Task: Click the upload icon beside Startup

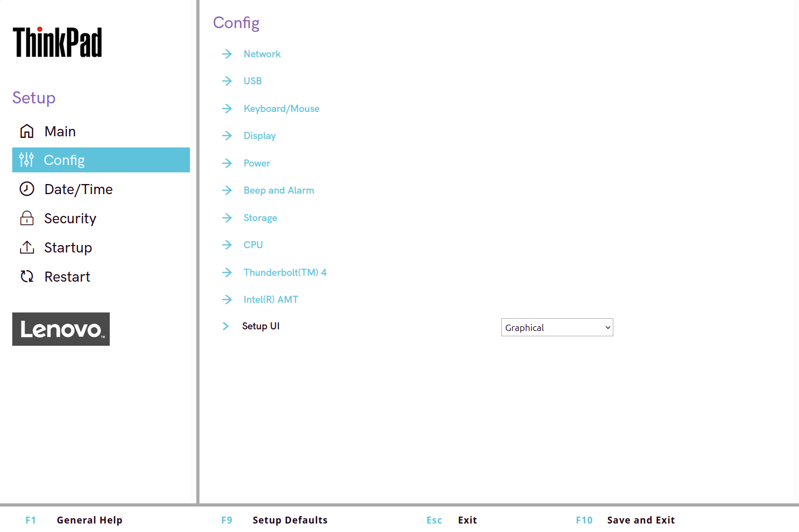Action: (27, 247)
